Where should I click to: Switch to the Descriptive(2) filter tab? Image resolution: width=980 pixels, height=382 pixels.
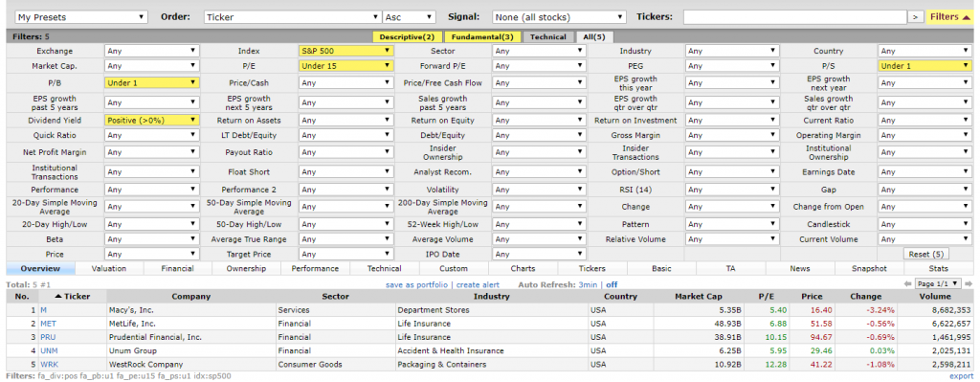point(407,37)
